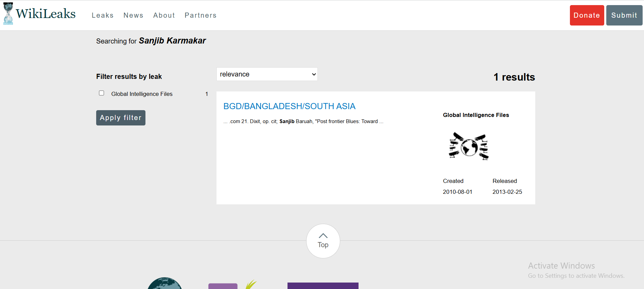Go to the About page
The height and width of the screenshot is (289, 644).
(x=164, y=15)
